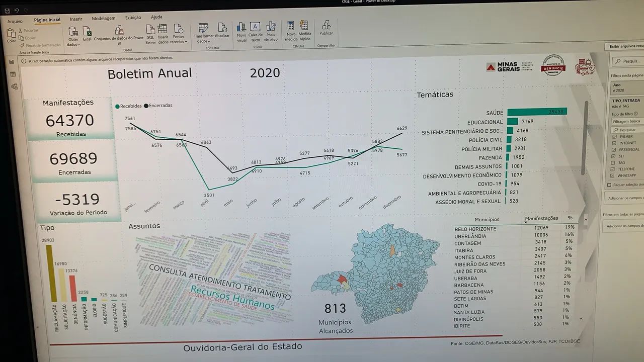Create a Medida rápida
Viewport: 644px width, 362px height.
click(x=305, y=31)
